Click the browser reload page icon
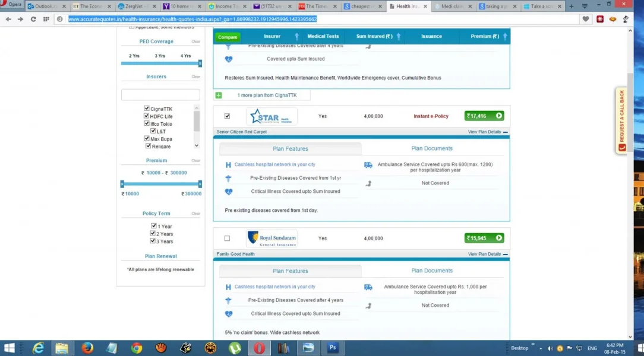This screenshot has width=644, height=356. (x=33, y=19)
